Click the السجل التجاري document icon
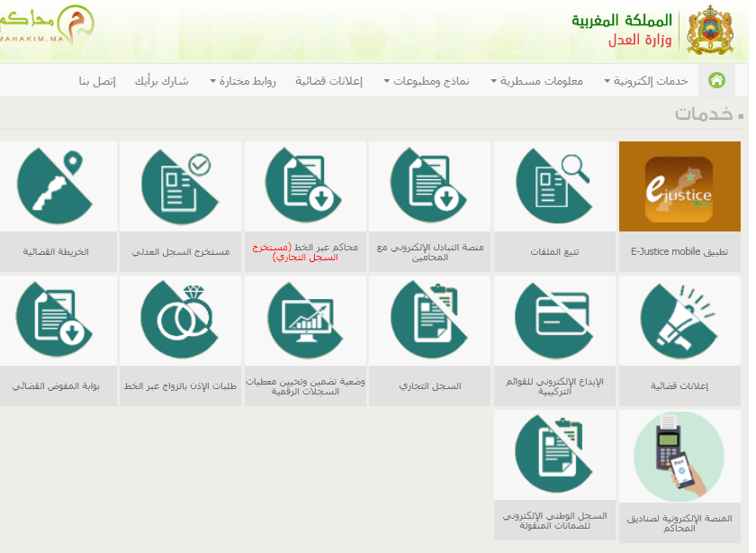Viewport: 756px width, 553px height. pos(429,321)
